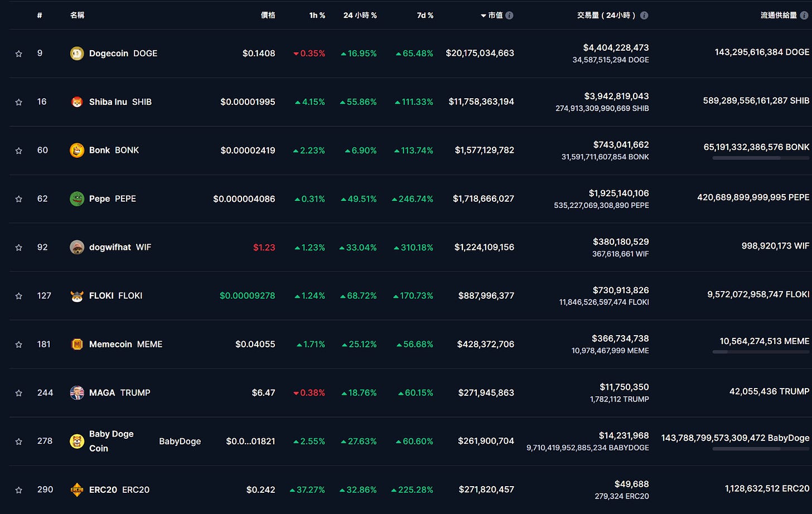This screenshot has width=812, height=514.
Task: Sort by 交易量 (24小時) header
Action: tap(607, 16)
